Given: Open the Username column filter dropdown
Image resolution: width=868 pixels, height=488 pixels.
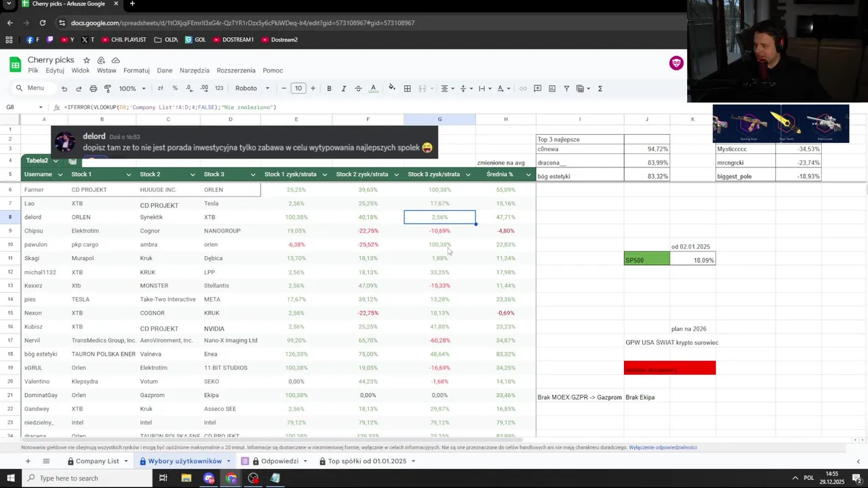Looking at the screenshot, I should [x=61, y=175].
